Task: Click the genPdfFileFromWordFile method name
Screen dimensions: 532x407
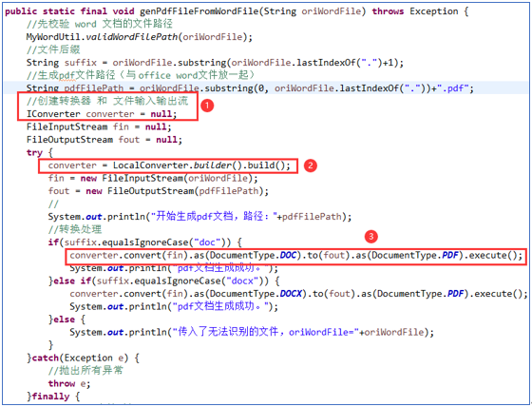Action: click(x=199, y=11)
